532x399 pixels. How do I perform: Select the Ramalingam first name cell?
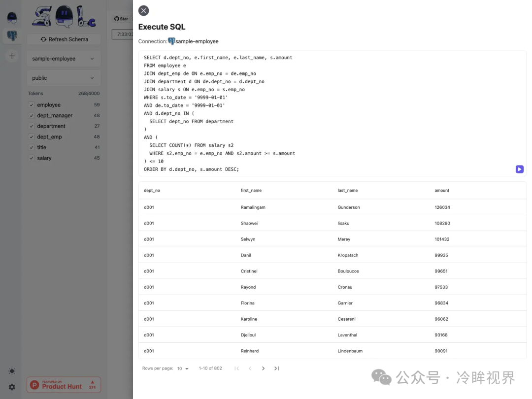click(253, 207)
